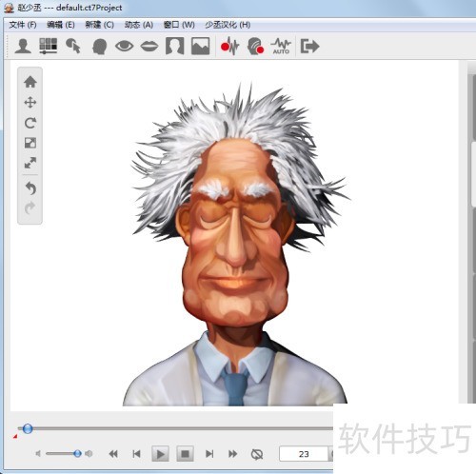Click the face mask silhouette icon
476x474 pixels.
click(x=175, y=47)
